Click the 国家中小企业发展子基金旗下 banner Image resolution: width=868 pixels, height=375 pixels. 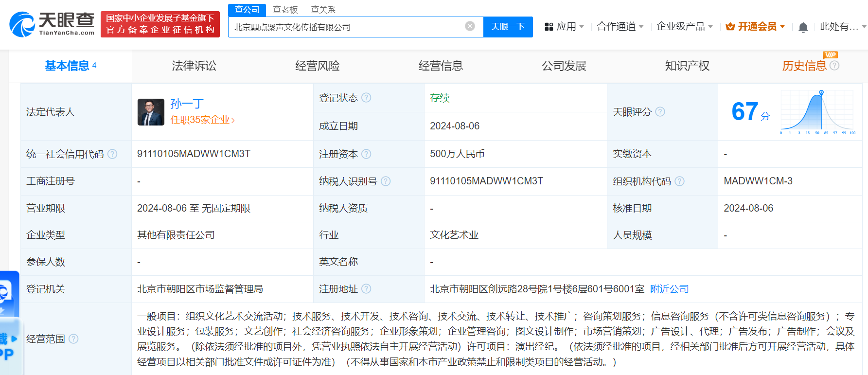click(x=160, y=24)
